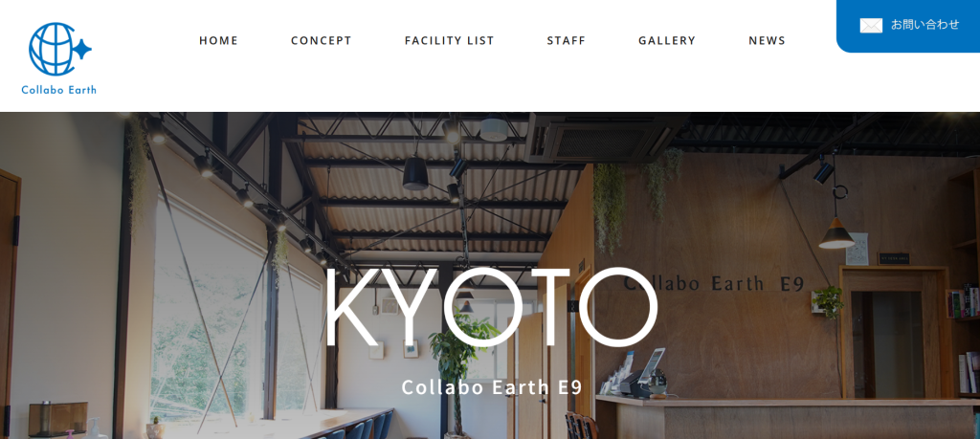Click the お問い合わせ contact button
This screenshot has width=980, height=439.
point(908,26)
